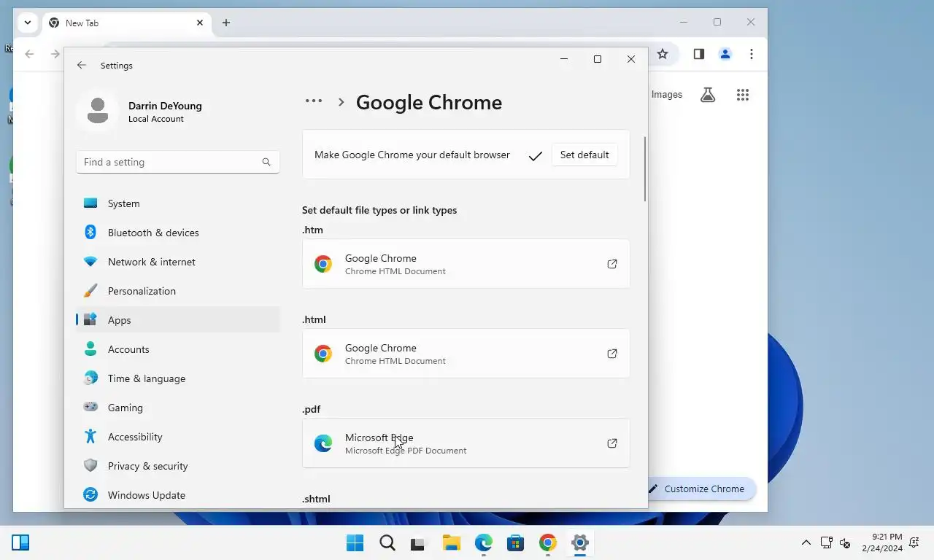Viewport: 934px width, 560px height.
Task: Click the Images link in Chrome
Action: (666, 94)
